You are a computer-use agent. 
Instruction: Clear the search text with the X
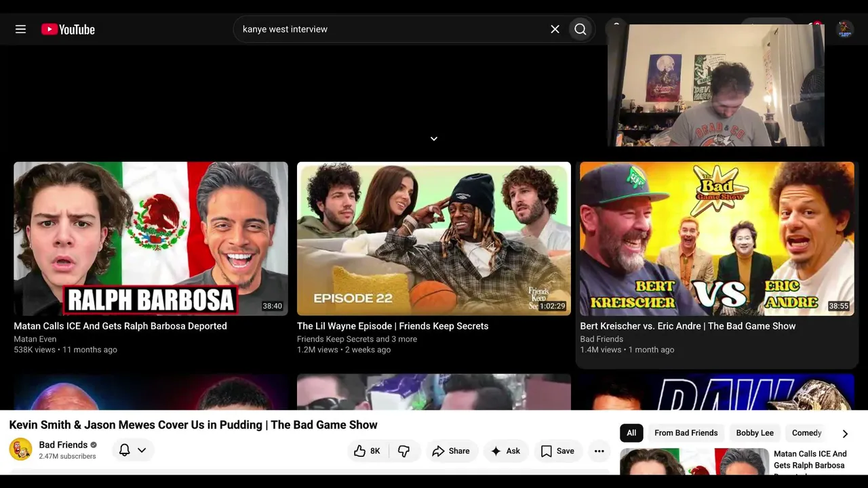[x=555, y=29]
